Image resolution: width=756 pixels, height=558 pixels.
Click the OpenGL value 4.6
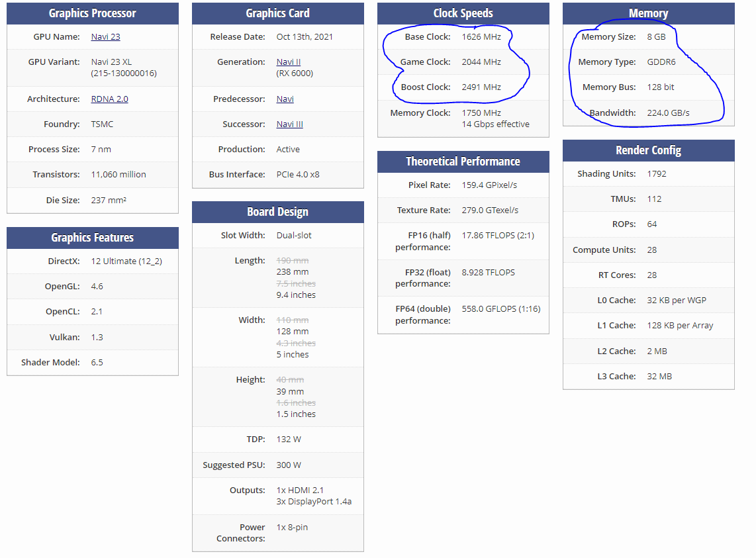pos(97,286)
